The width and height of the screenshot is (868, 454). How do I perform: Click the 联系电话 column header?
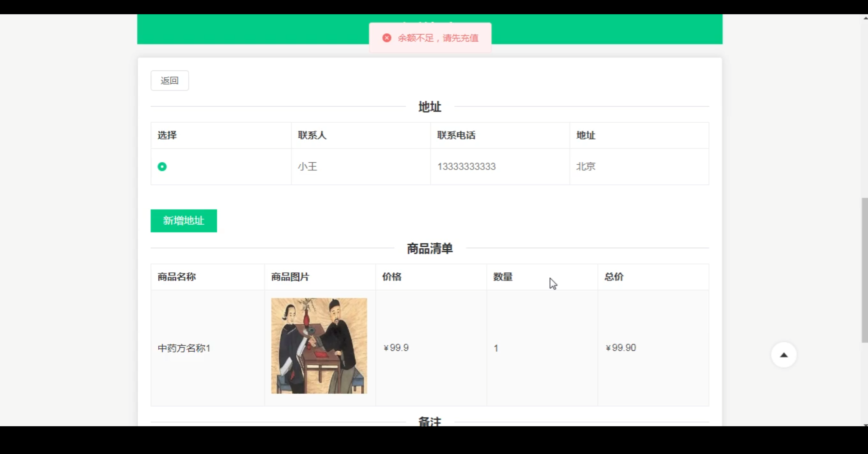tap(456, 135)
